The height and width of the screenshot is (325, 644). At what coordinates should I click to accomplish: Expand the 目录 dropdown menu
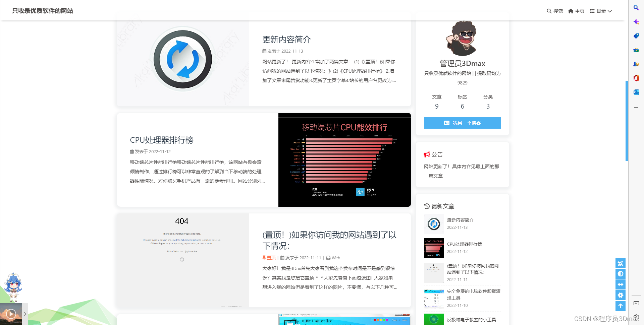601,11
